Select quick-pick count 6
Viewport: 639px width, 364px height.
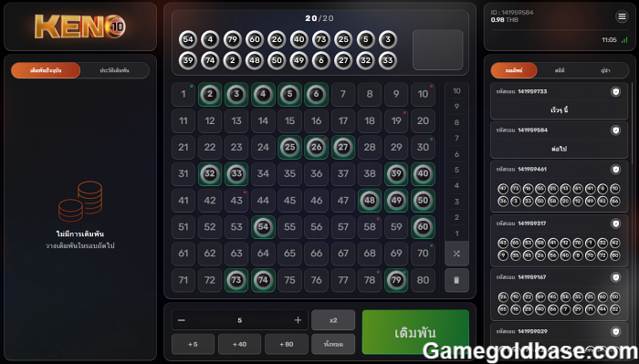pos(456,154)
